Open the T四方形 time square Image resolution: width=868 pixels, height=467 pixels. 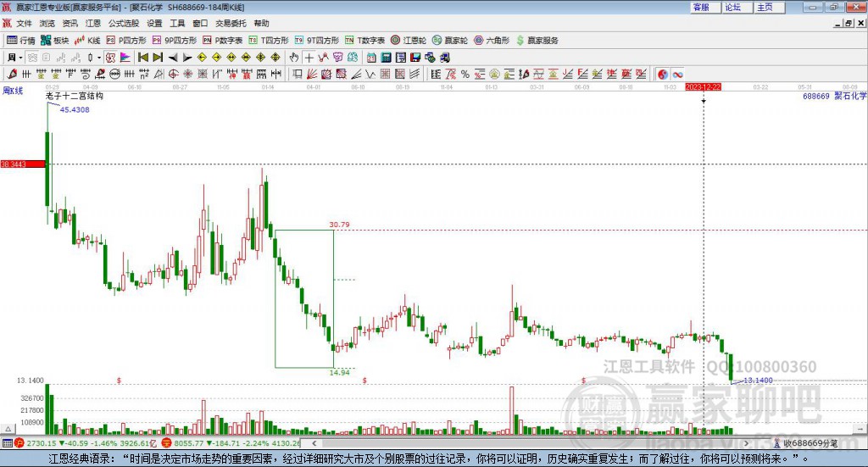269,41
